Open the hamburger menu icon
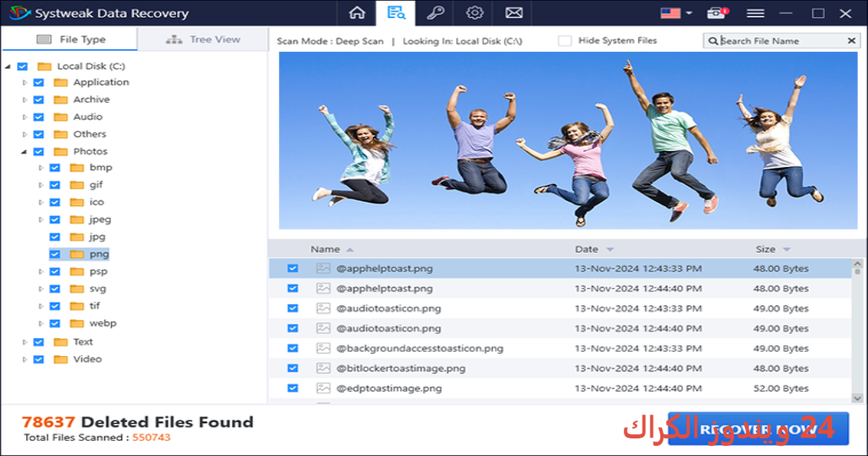 (755, 13)
